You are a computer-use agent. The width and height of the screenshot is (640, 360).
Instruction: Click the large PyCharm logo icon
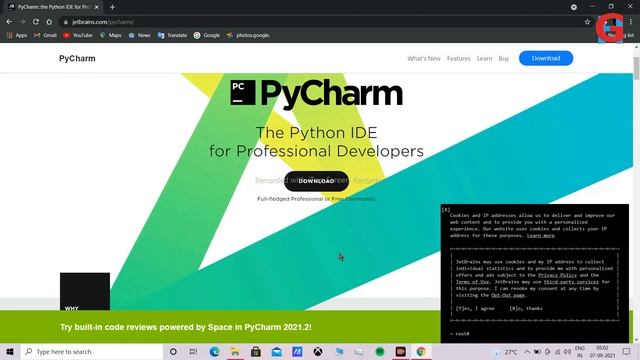(x=243, y=93)
